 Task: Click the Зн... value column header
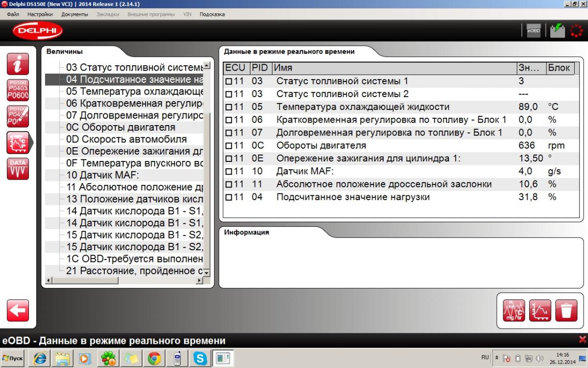(x=531, y=68)
